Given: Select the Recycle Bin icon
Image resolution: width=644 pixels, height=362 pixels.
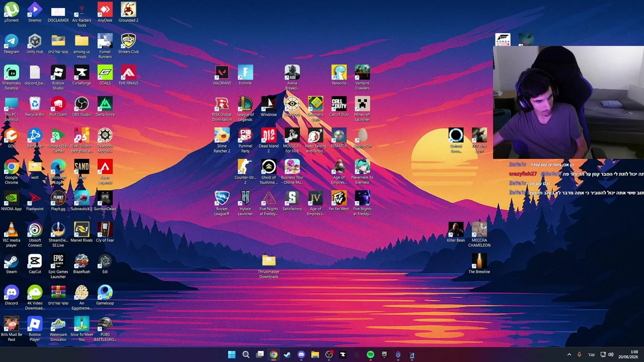Looking at the screenshot, I should tap(35, 107).
